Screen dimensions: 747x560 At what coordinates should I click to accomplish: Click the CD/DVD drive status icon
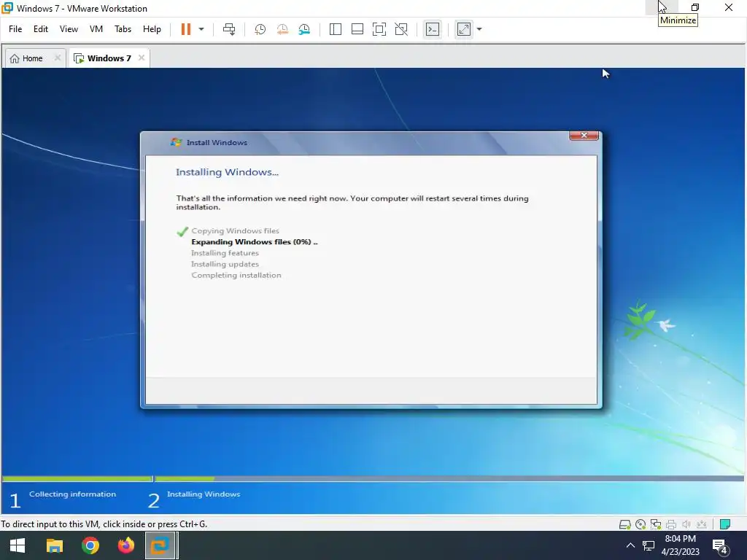[640, 524]
